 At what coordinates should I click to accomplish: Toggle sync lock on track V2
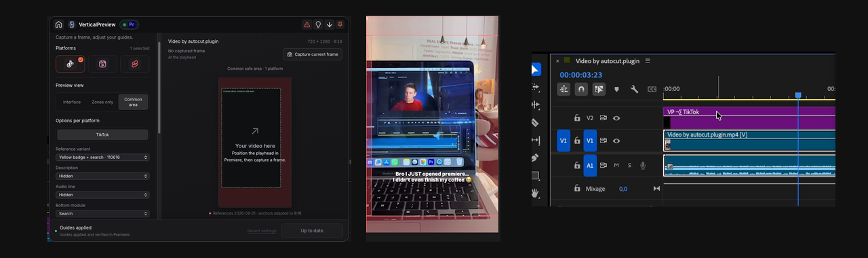tap(603, 118)
